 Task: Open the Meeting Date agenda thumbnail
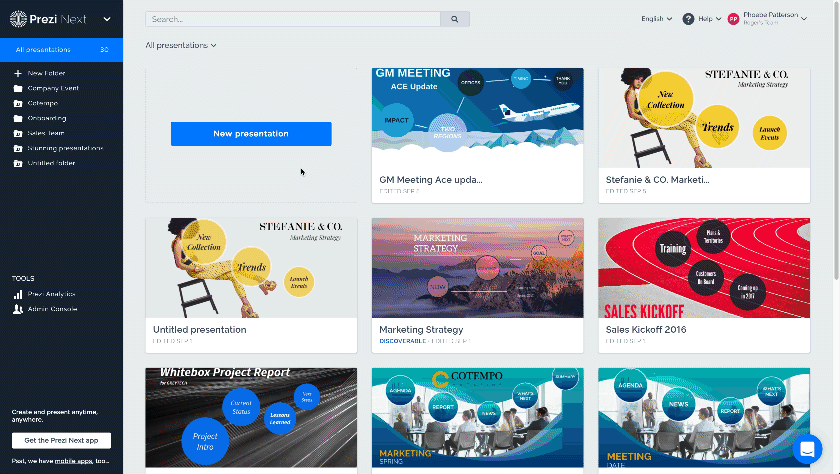(704, 418)
